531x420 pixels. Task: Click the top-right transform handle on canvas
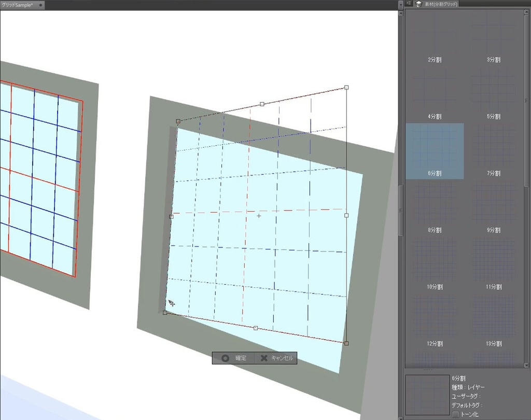[346, 87]
